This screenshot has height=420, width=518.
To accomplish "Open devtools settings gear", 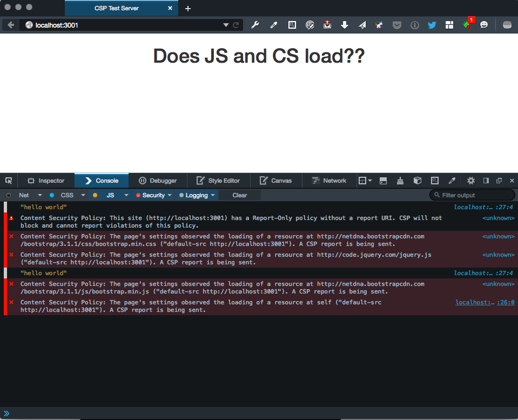I will tap(471, 180).
